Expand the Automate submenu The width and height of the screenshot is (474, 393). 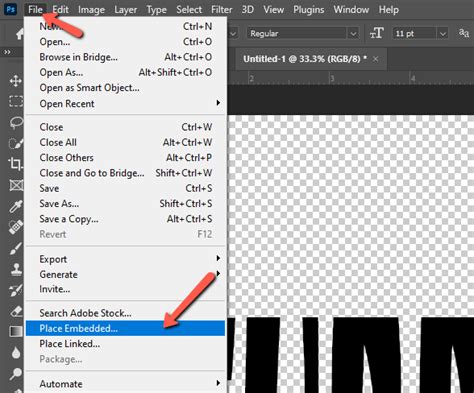[x=126, y=384]
